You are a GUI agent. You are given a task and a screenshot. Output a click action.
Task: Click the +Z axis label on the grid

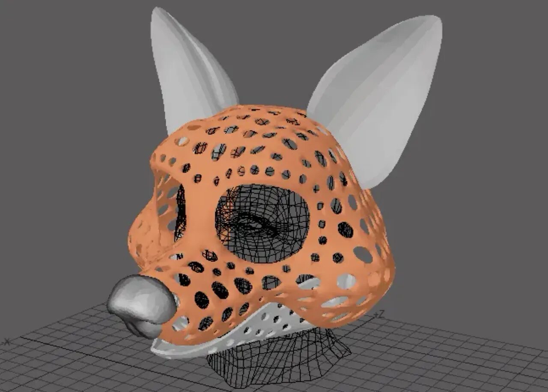point(378,315)
